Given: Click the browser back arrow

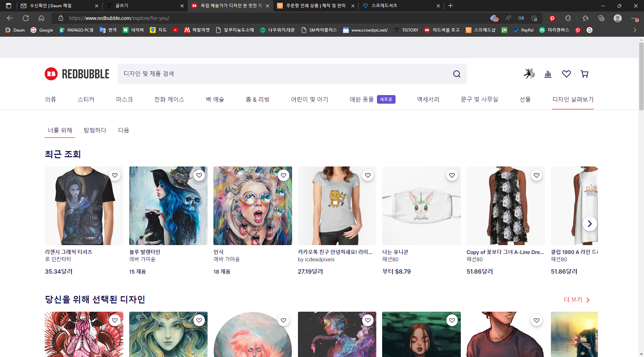Looking at the screenshot, I should 10,18.
